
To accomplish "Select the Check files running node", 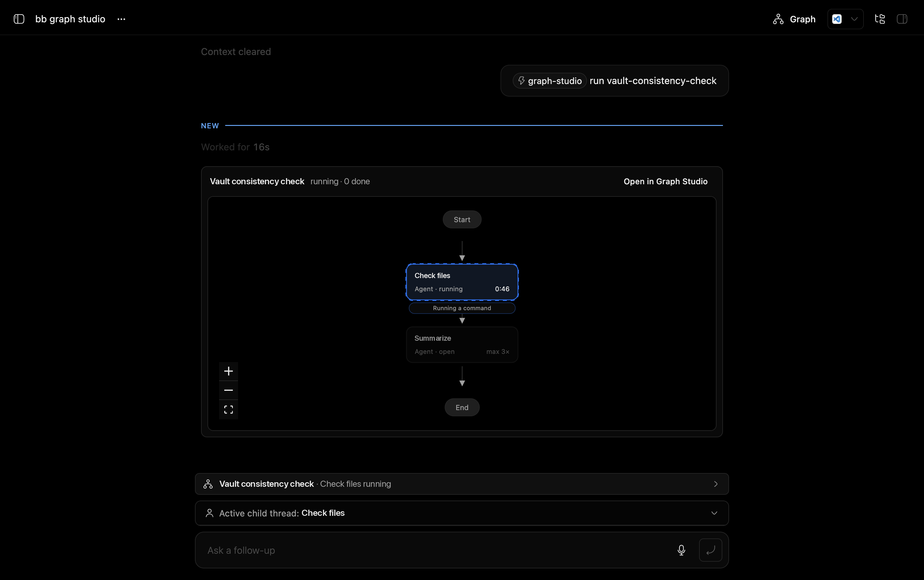I will tap(462, 282).
